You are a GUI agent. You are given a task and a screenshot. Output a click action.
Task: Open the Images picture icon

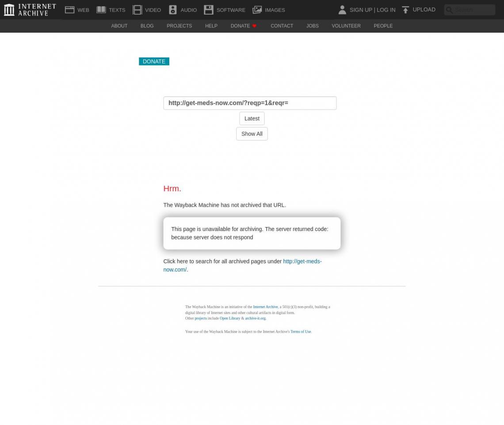[x=257, y=10]
